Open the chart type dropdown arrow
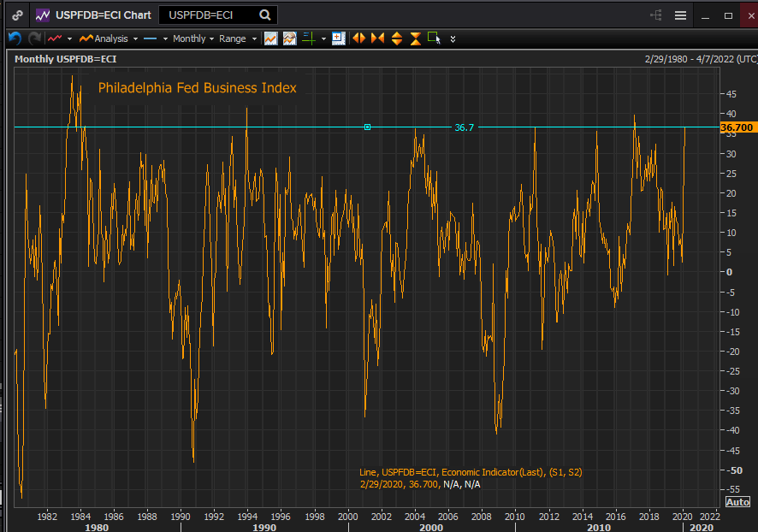758x532 pixels. pyautogui.click(x=69, y=38)
